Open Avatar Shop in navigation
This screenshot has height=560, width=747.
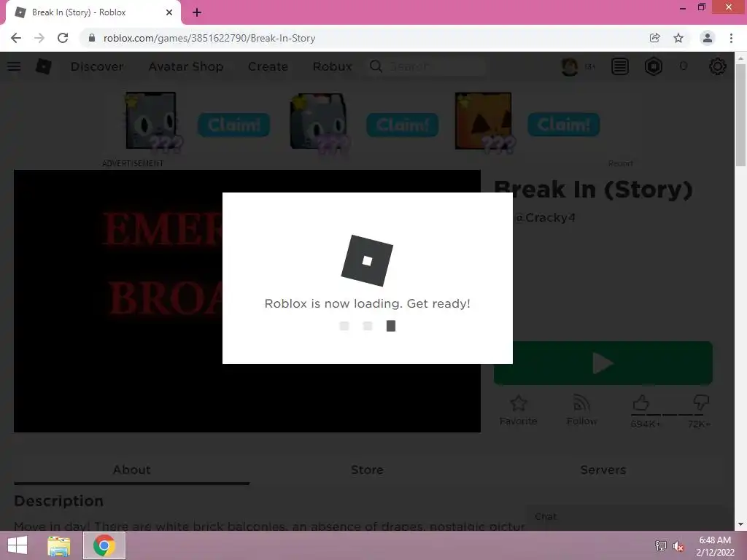click(x=186, y=66)
